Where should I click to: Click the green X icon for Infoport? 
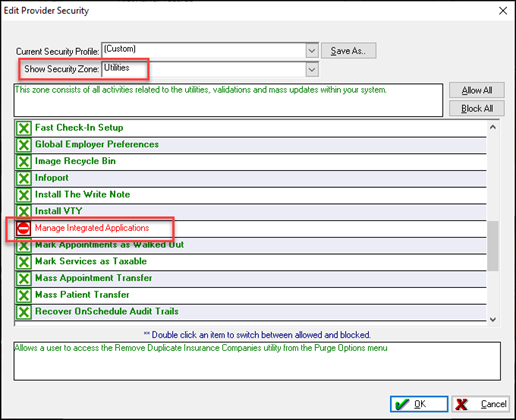click(23, 178)
